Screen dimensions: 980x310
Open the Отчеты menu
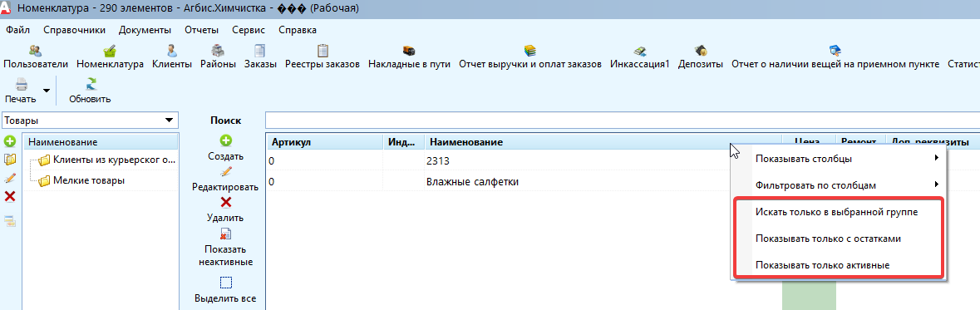tap(201, 30)
